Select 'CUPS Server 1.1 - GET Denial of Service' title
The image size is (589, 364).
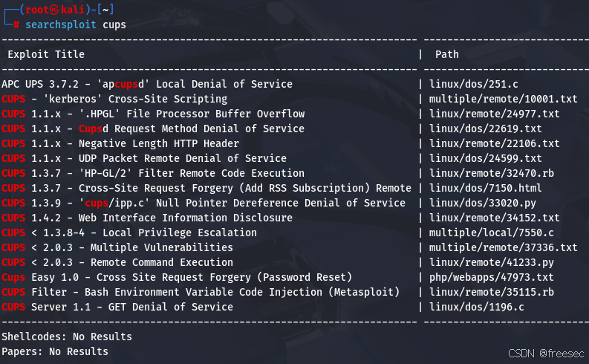click(117, 308)
